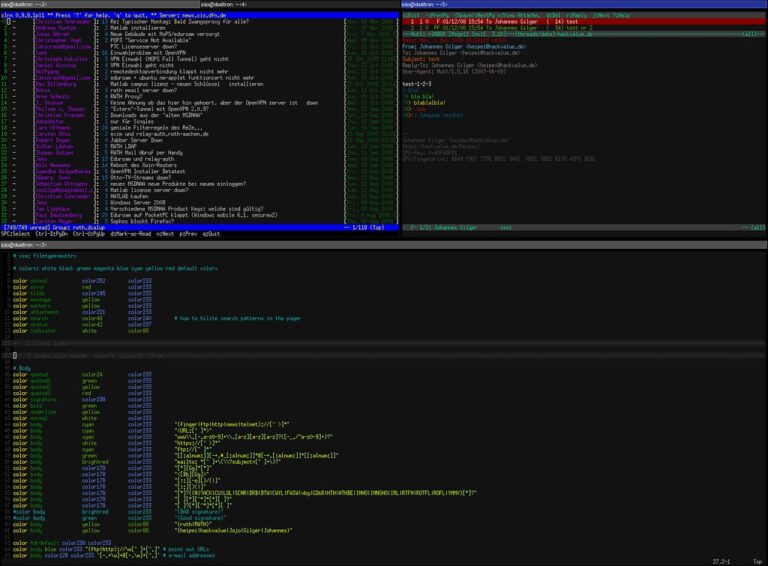Select article 'Neue Gebäude mit MoPS/eduroam versorgt'

(165, 34)
